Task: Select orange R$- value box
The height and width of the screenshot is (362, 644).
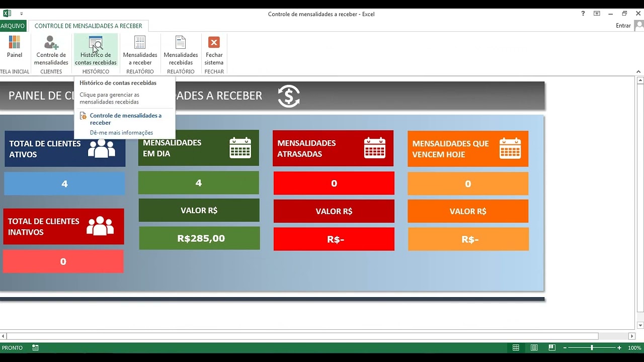Action: 468,239
